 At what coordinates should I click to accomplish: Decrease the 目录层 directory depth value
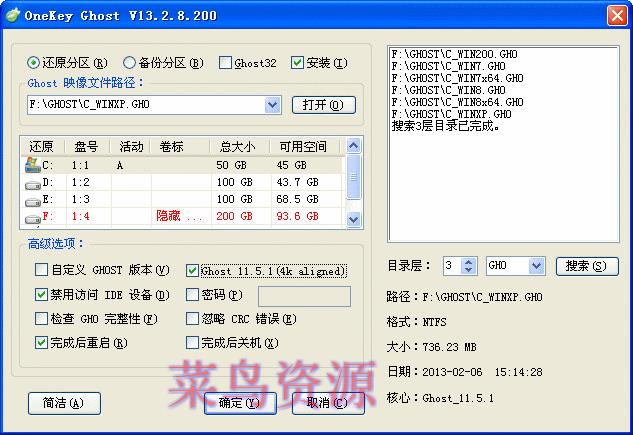(468, 270)
